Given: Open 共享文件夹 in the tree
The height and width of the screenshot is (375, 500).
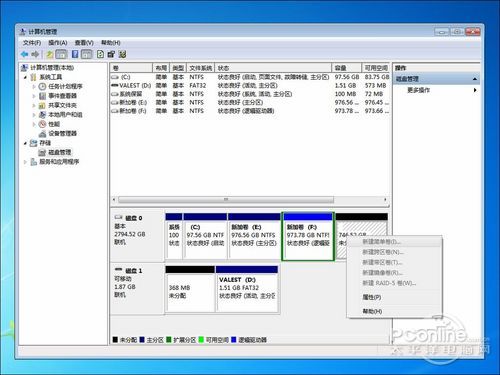Looking at the screenshot, I should pyautogui.click(x=62, y=105).
